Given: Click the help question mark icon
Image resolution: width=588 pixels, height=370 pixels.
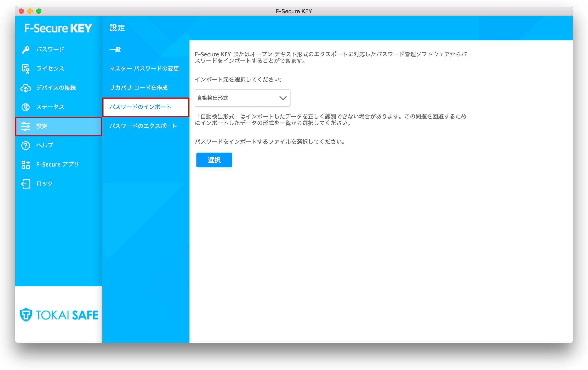Looking at the screenshot, I should click(x=26, y=145).
